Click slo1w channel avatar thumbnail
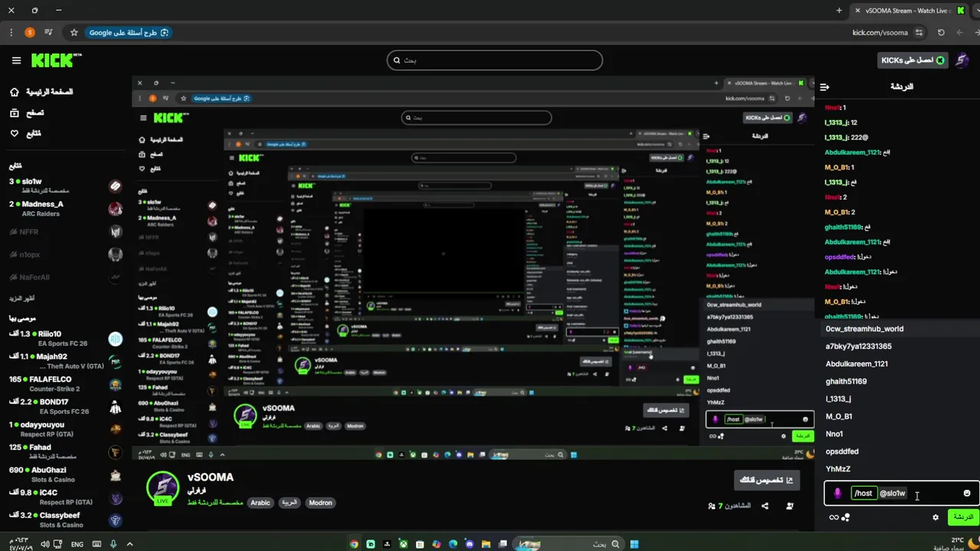The width and height of the screenshot is (980, 551). coord(115,186)
